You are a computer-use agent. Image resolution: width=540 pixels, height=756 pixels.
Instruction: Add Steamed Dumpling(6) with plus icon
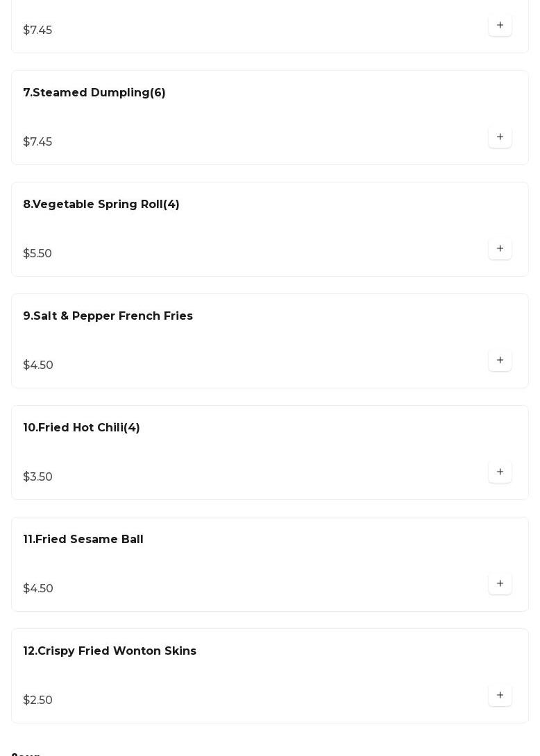[x=500, y=137]
